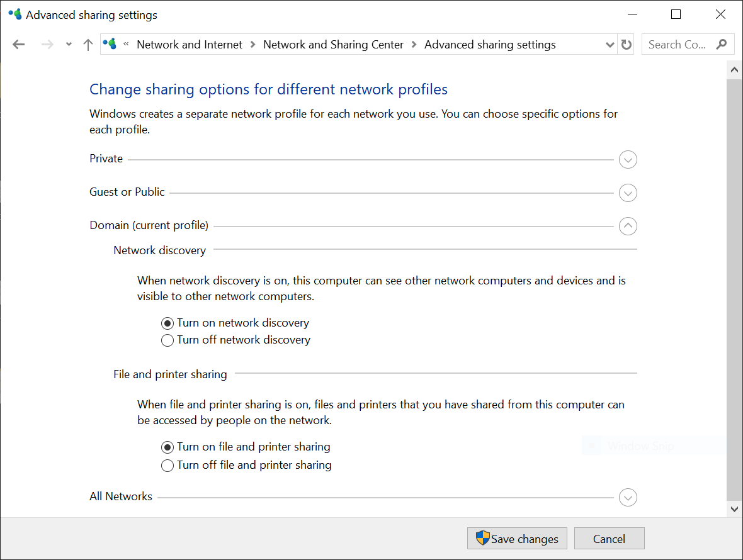Click the Up one level arrow
Image resolution: width=743 pixels, height=560 pixels.
click(88, 45)
